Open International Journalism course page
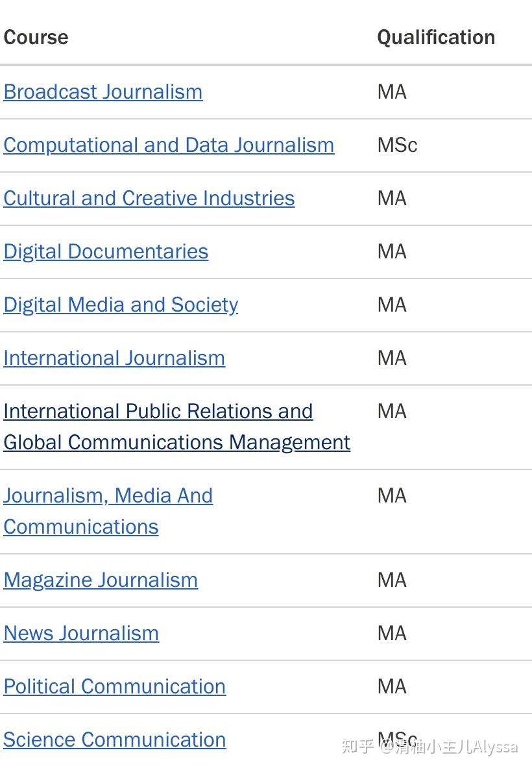532x770 pixels. (x=114, y=358)
